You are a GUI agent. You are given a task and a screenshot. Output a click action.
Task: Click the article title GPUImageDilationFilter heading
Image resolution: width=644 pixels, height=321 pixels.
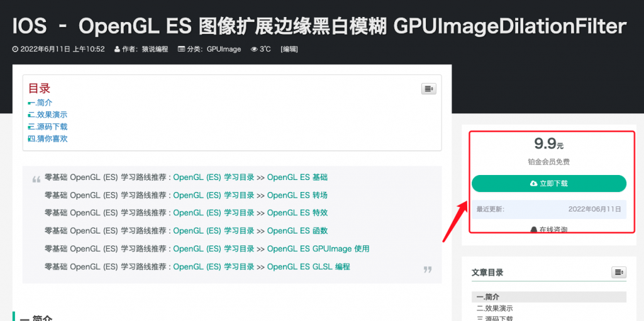[x=319, y=26]
